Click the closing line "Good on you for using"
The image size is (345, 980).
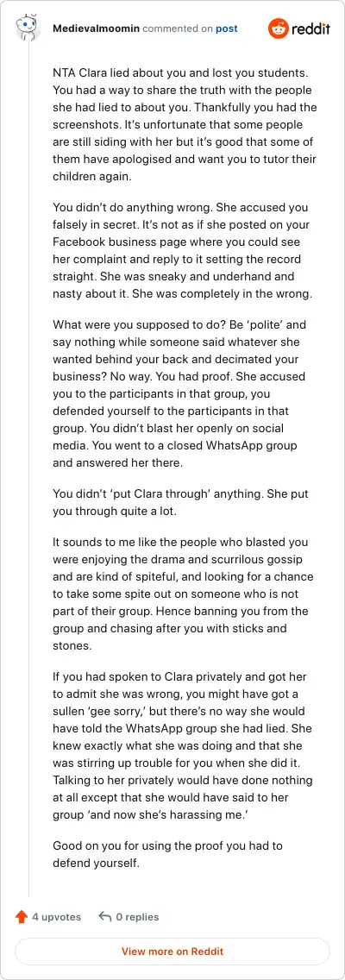click(167, 854)
